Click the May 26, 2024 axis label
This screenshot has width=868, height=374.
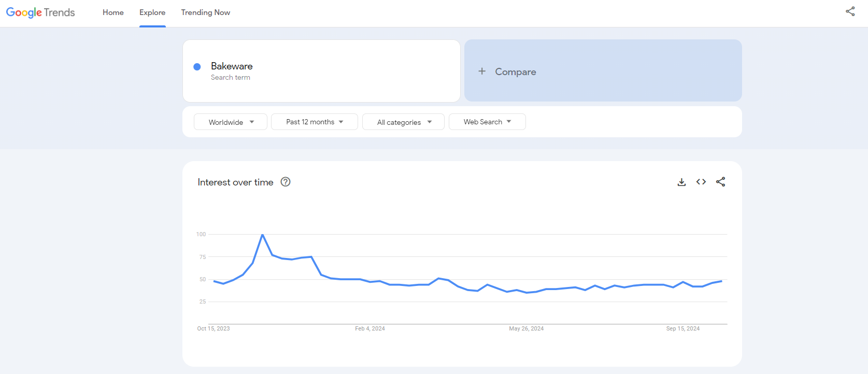click(x=527, y=328)
